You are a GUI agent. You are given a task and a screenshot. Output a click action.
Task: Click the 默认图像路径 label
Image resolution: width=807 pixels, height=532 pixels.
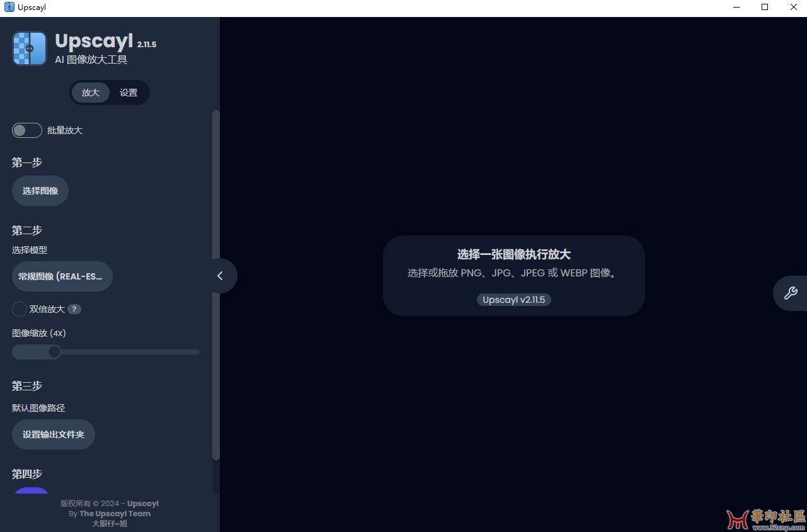tap(38, 408)
